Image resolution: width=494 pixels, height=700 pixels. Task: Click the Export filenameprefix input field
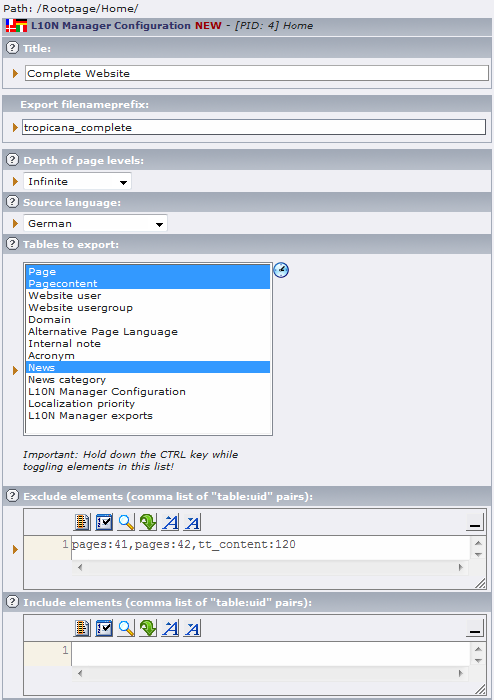click(x=254, y=127)
